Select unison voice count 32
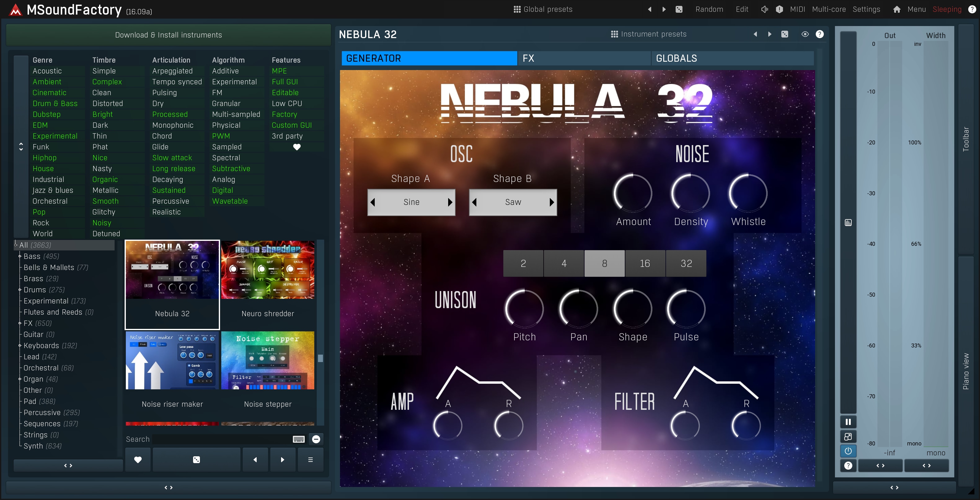 point(686,263)
